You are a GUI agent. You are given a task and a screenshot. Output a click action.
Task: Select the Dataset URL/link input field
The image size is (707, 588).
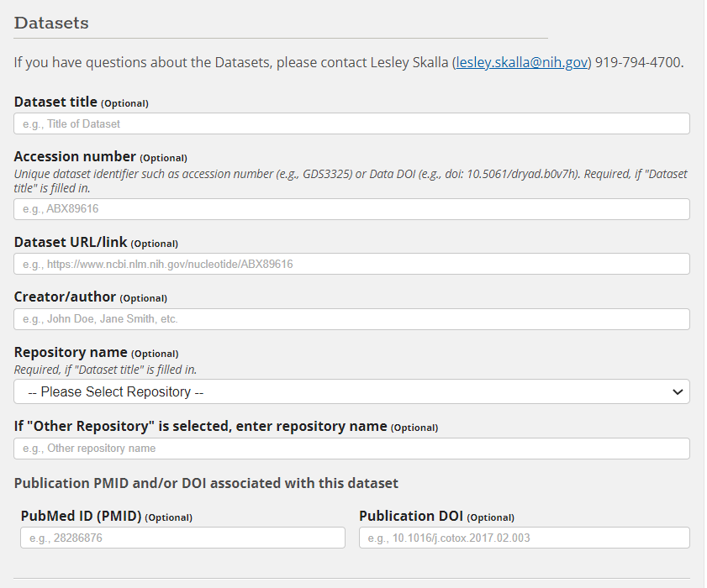coord(351,264)
